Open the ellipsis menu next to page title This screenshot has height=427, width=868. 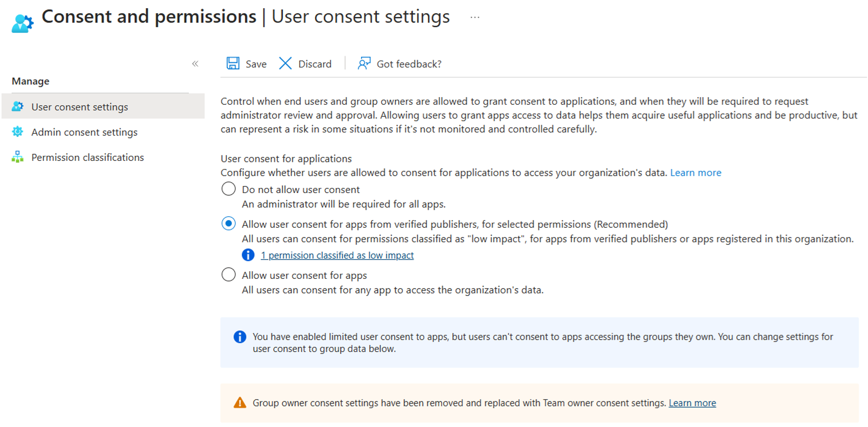click(x=475, y=16)
